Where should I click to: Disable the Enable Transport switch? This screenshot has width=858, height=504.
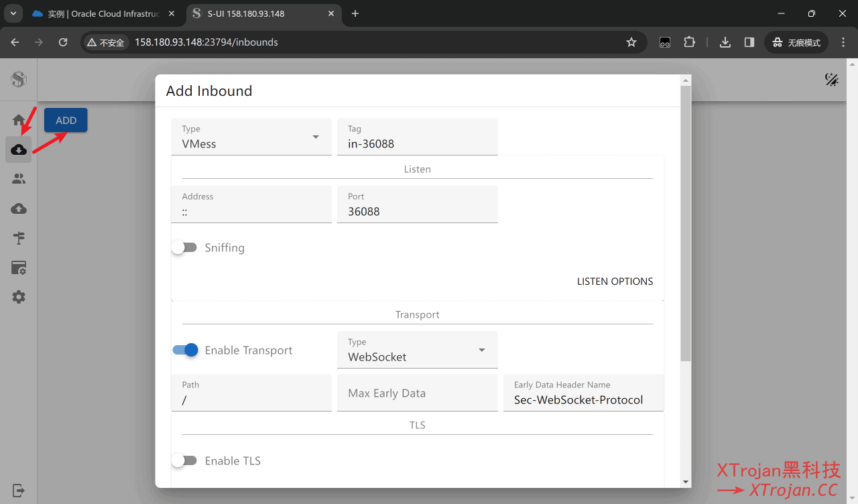pyautogui.click(x=185, y=350)
